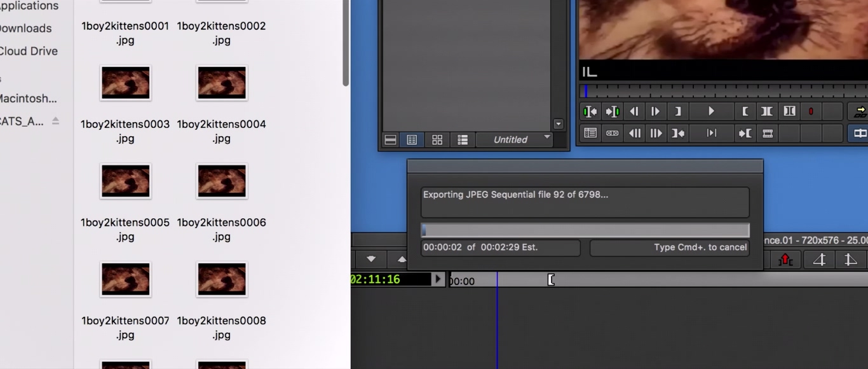Switch the bin to Frame view

437,140
